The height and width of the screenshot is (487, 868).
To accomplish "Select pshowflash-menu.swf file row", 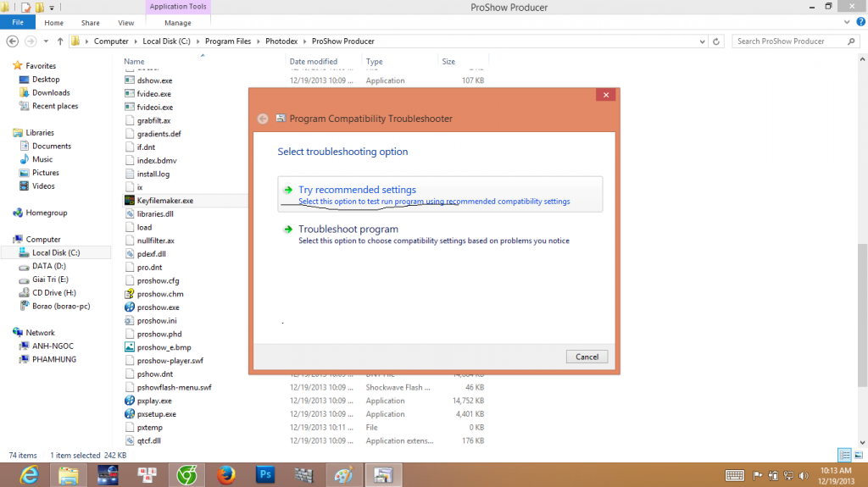I will point(174,387).
